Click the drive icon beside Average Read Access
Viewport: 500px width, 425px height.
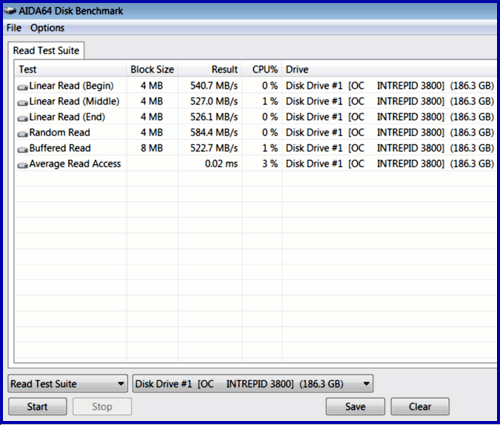pos(22,165)
